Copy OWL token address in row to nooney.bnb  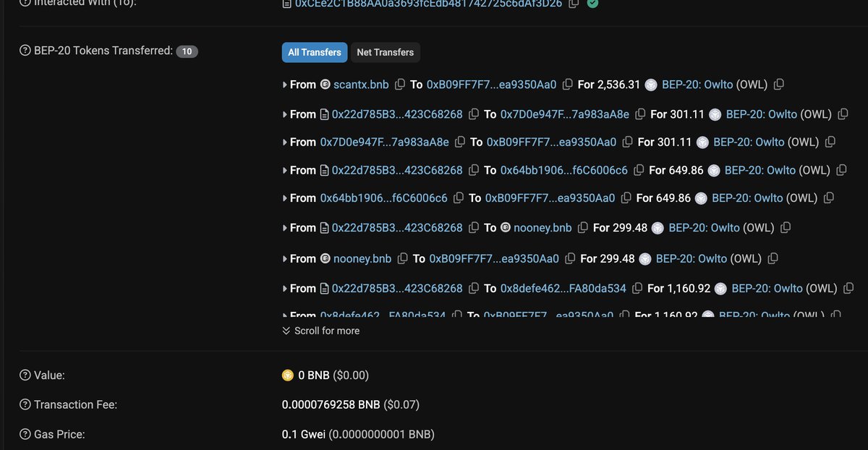coord(786,228)
